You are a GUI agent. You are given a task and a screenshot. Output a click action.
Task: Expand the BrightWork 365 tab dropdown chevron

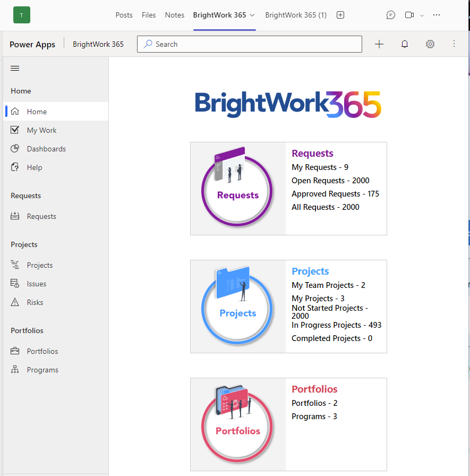[252, 15]
